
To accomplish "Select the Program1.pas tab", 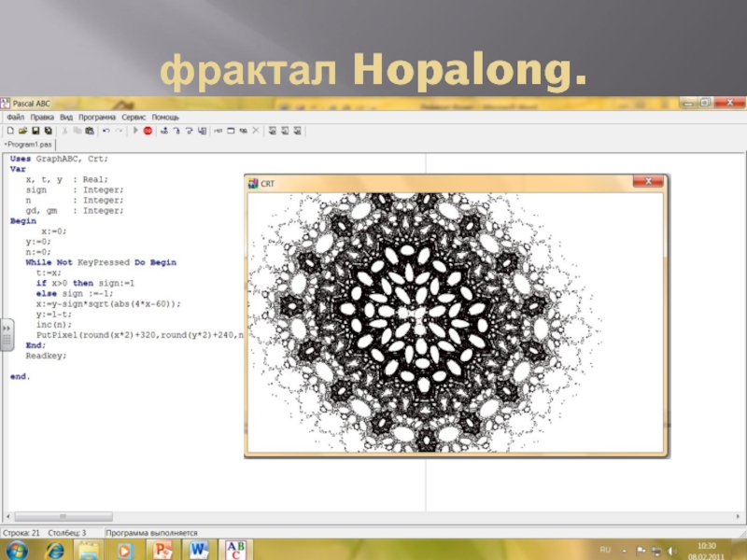I will [30, 145].
